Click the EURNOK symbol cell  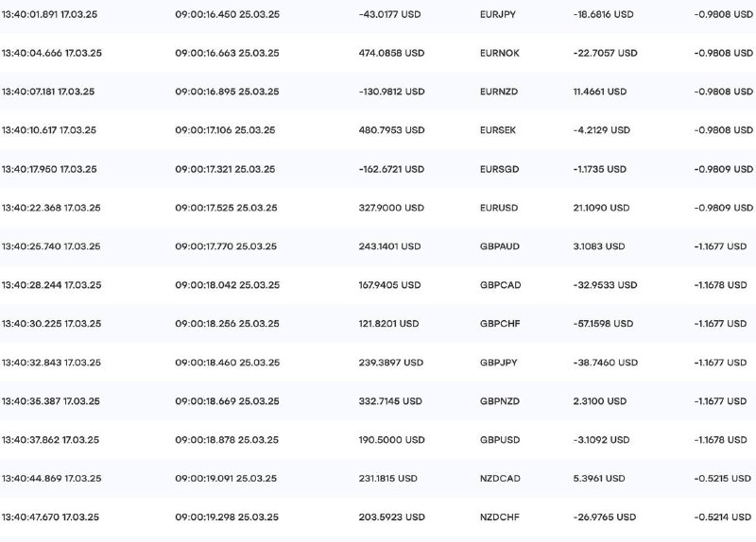click(x=500, y=53)
